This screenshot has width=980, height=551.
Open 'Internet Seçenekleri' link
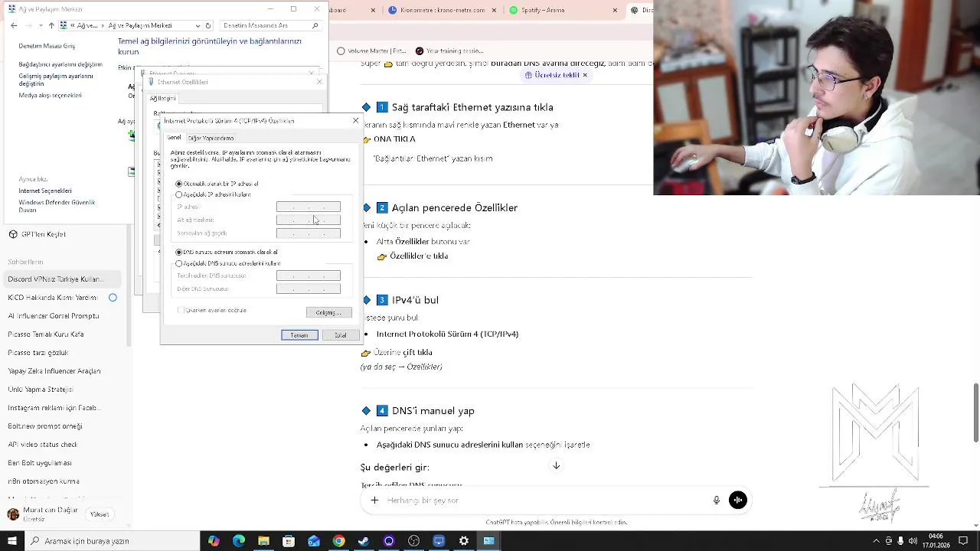coord(45,191)
